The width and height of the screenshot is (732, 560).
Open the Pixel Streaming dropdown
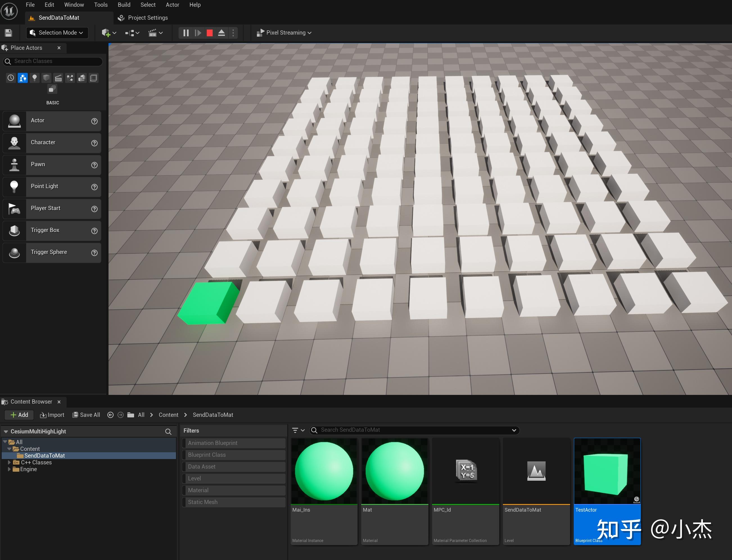coord(284,32)
